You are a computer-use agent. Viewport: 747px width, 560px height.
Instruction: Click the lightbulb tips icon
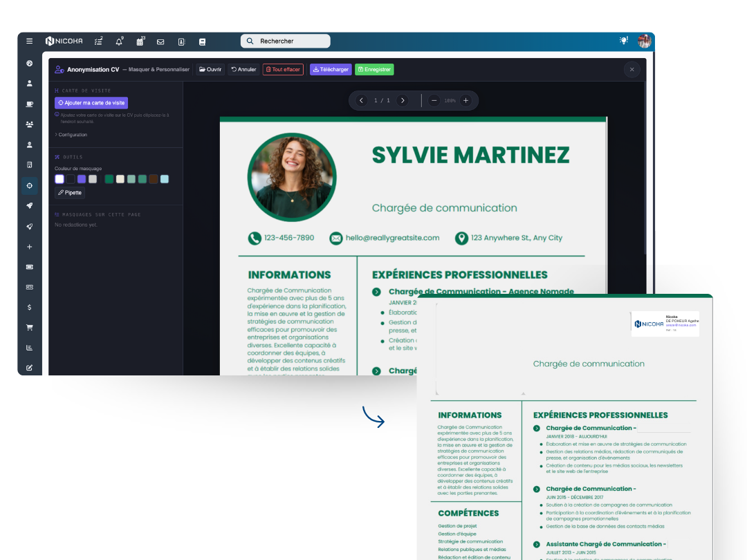pos(623,41)
